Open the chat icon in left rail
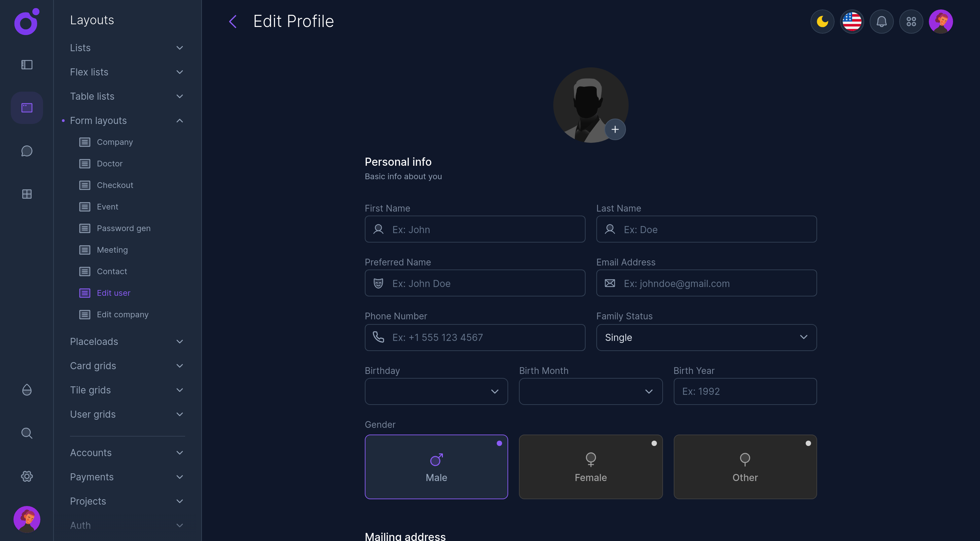The width and height of the screenshot is (980, 541). [27, 151]
